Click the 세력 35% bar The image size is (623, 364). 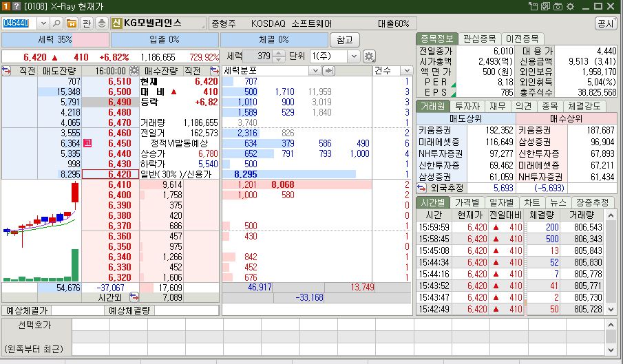point(55,40)
